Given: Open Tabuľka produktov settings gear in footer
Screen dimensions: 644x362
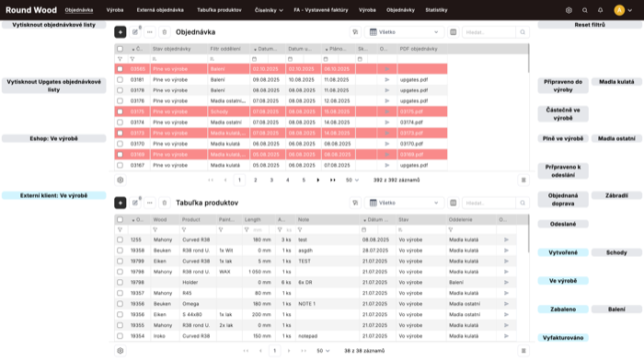Looking at the screenshot, I should pos(121,351).
